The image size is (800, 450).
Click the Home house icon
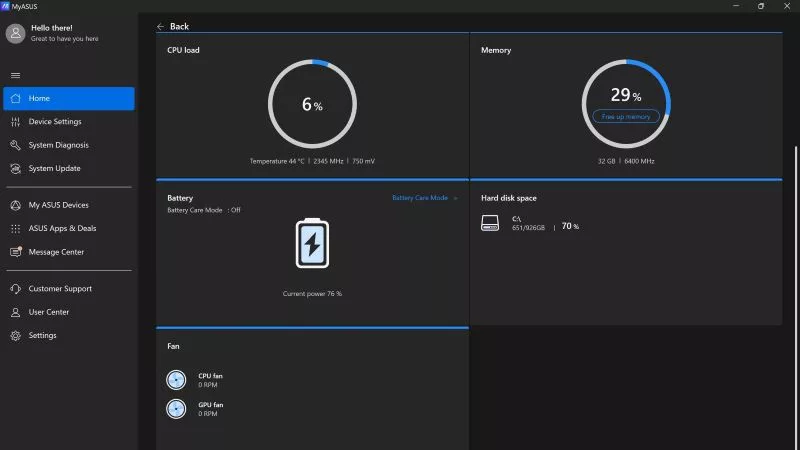[16, 98]
